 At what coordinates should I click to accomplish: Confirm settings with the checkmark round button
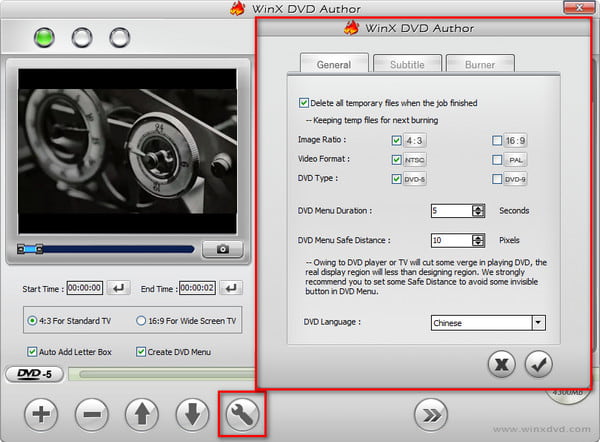click(539, 364)
